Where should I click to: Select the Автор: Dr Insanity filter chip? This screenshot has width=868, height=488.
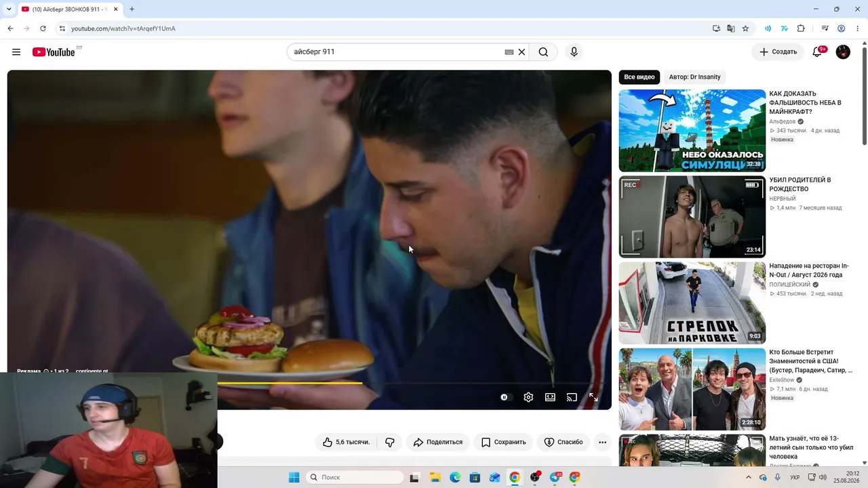pos(695,77)
